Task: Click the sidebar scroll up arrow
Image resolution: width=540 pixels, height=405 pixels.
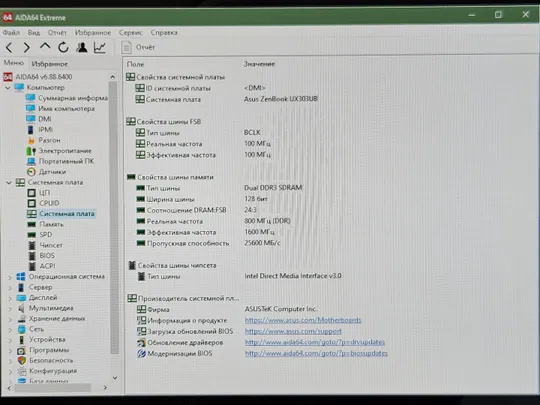Action: coord(113,77)
